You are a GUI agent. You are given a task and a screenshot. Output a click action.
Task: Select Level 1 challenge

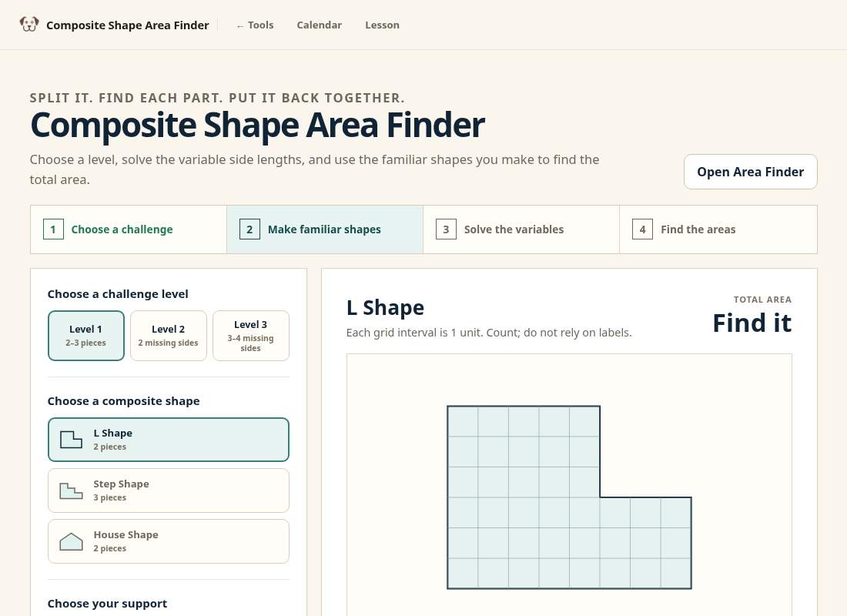click(x=86, y=336)
